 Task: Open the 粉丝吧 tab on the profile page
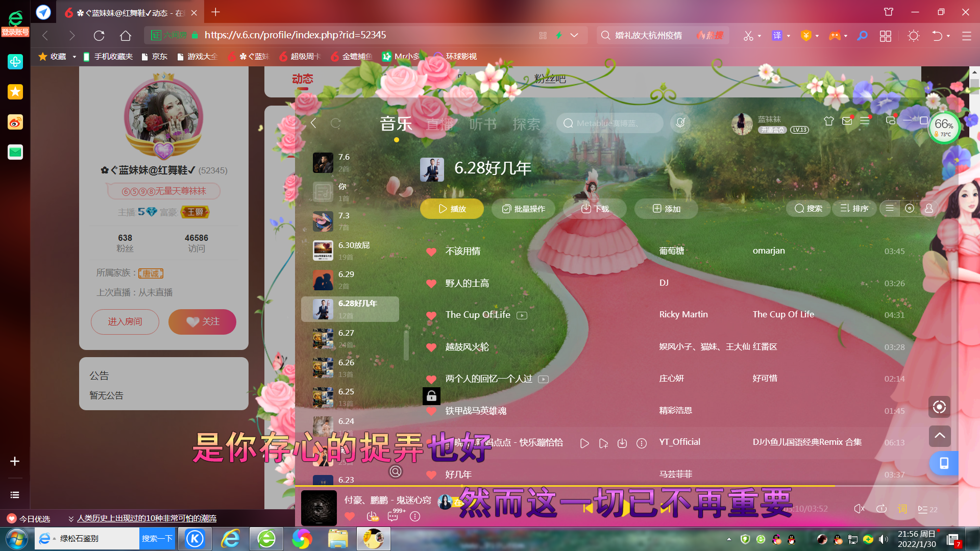tap(550, 79)
